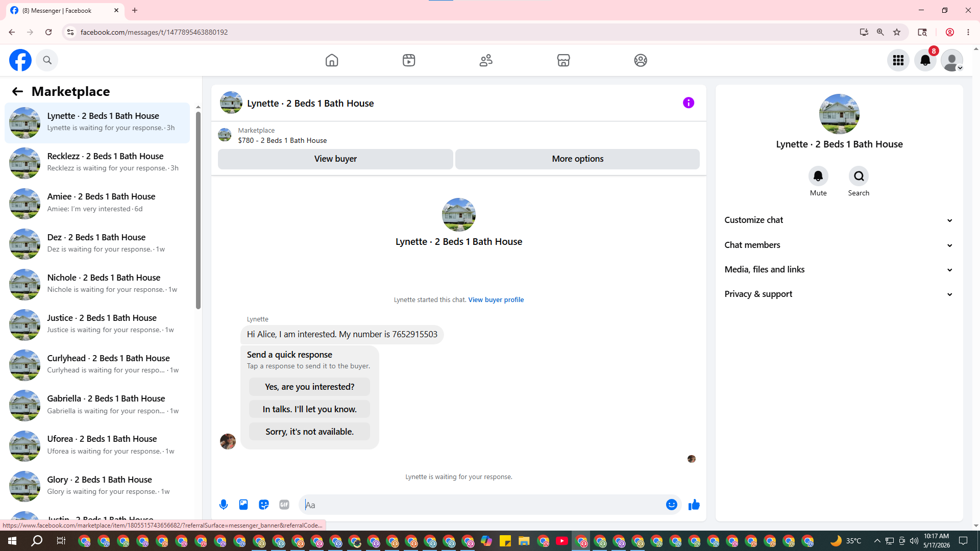Open Dez 2 Beds 1 Bath conversation

tap(97, 244)
